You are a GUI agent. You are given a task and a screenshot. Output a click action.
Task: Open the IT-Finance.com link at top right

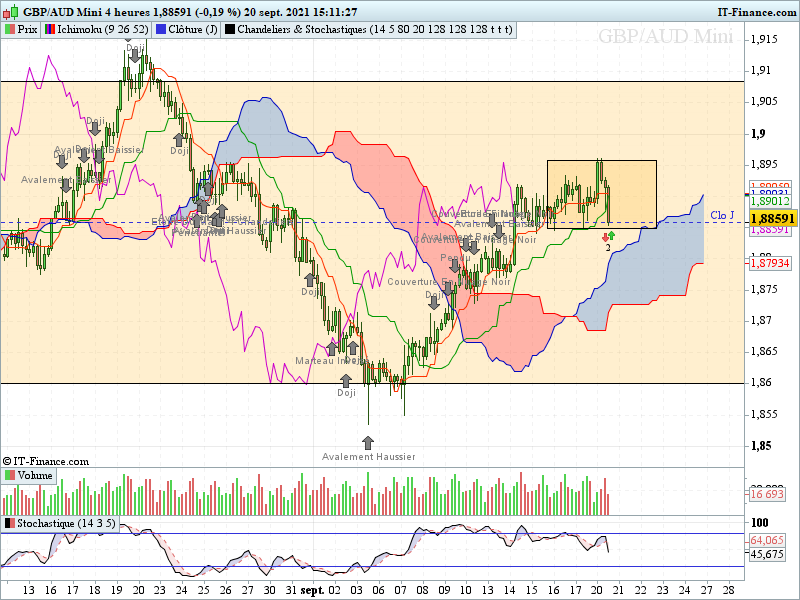click(x=757, y=12)
